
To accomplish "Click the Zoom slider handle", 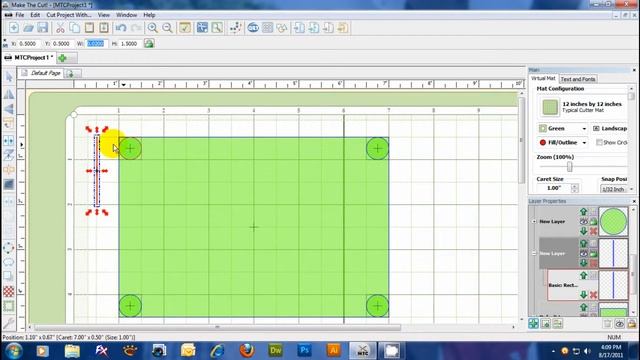I will [x=569, y=166].
